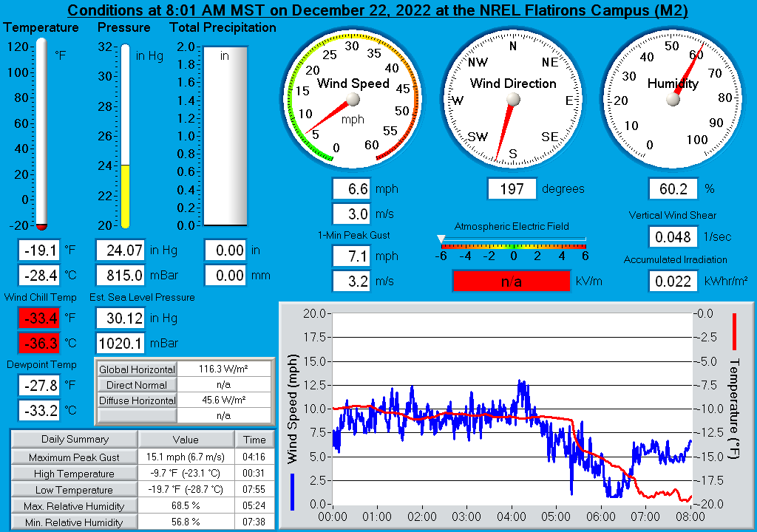
Task: Click the red n/a electric field box
Action: click(512, 282)
